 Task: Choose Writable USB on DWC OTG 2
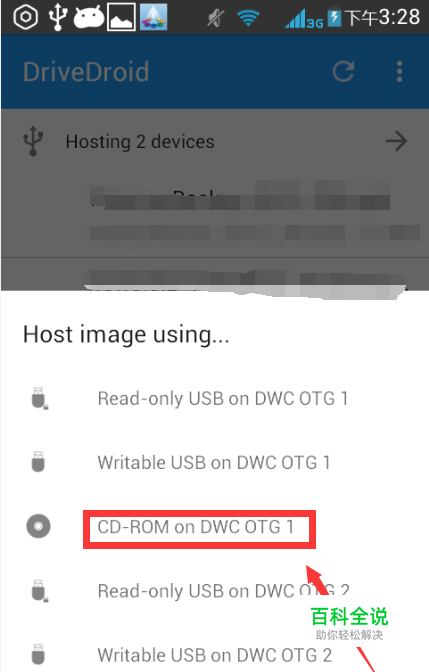pyautogui.click(x=215, y=655)
